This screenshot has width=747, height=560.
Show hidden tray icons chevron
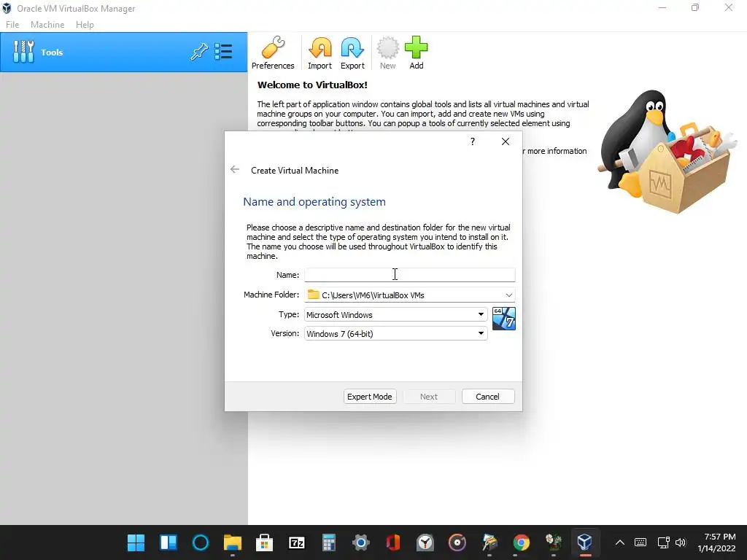tap(620, 542)
